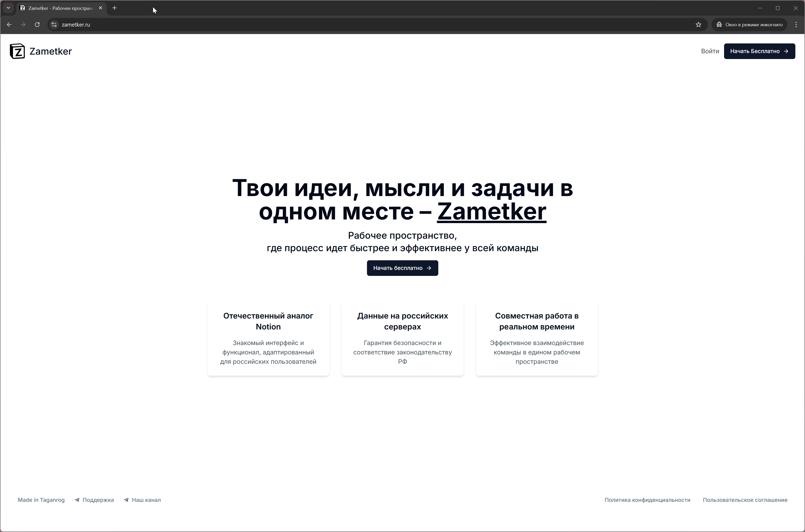Screen dimensions: 805x532
Task: Bookmark page with the star icon
Action: [x=698, y=24]
